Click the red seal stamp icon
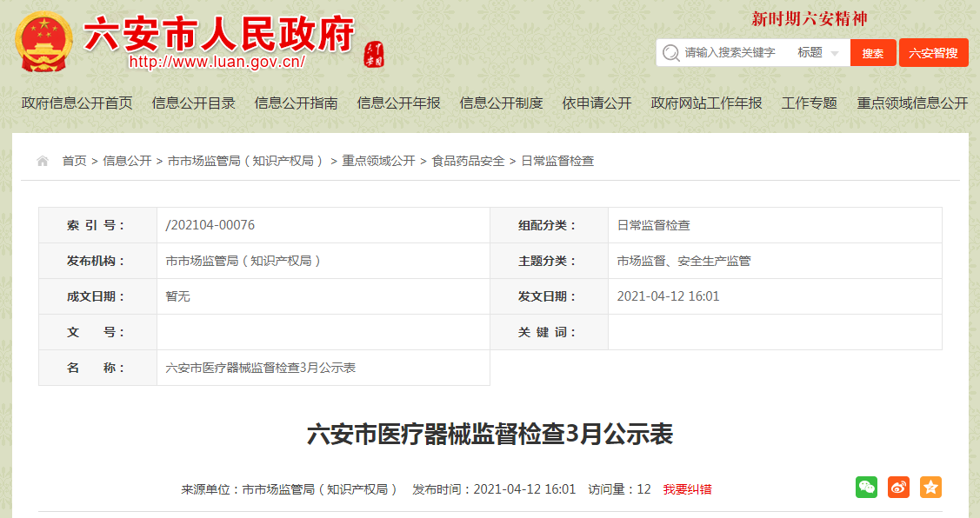Image resolution: width=980 pixels, height=518 pixels. click(x=374, y=55)
